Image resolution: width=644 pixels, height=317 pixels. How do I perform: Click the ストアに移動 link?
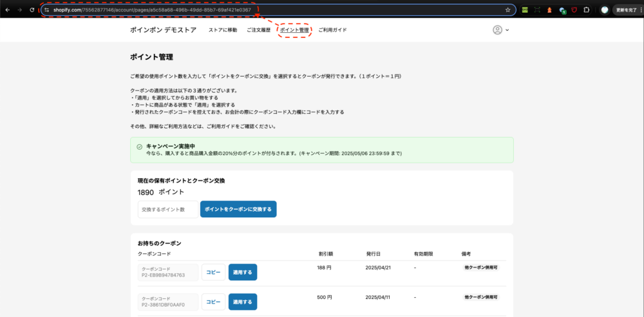click(x=222, y=30)
